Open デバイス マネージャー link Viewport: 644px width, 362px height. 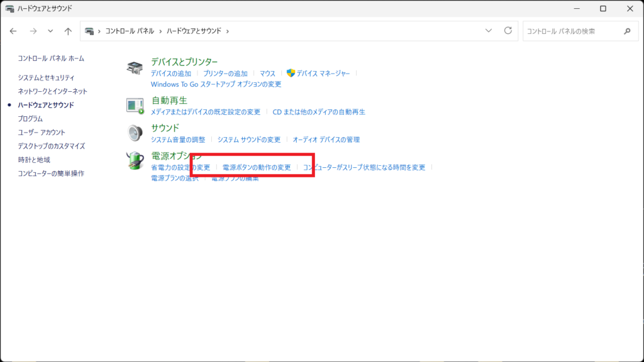pos(323,74)
